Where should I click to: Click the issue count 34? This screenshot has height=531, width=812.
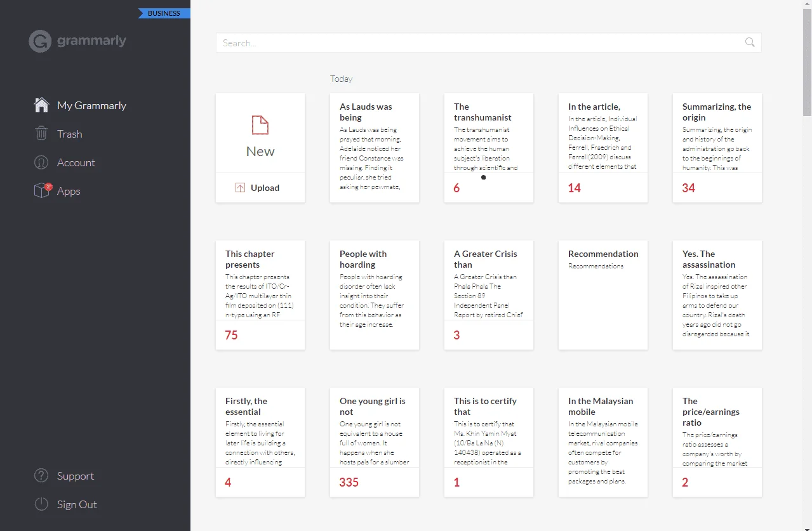point(689,188)
